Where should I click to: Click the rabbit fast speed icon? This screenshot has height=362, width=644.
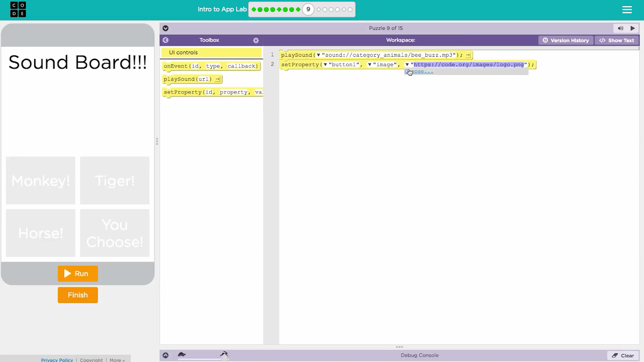tap(224, 354)
